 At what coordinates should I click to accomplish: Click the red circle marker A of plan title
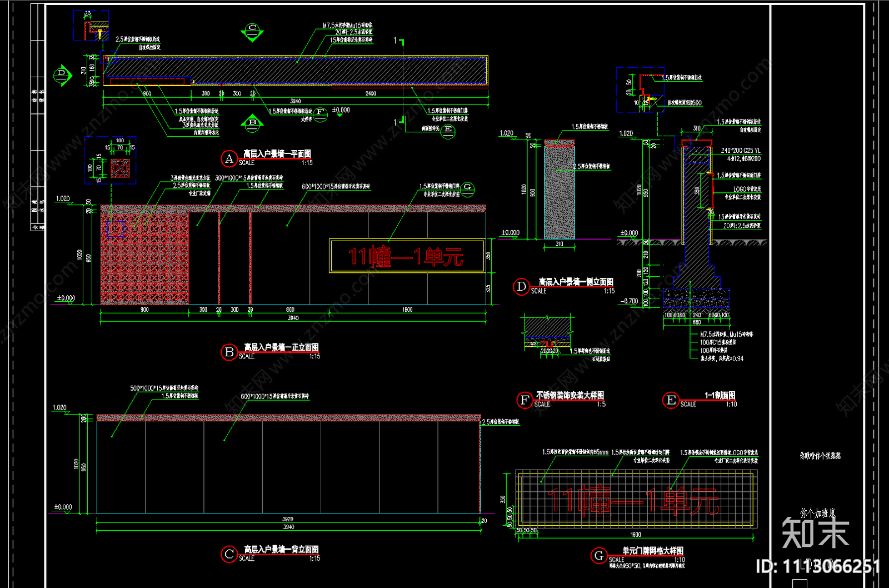click(x=229, y=159)
